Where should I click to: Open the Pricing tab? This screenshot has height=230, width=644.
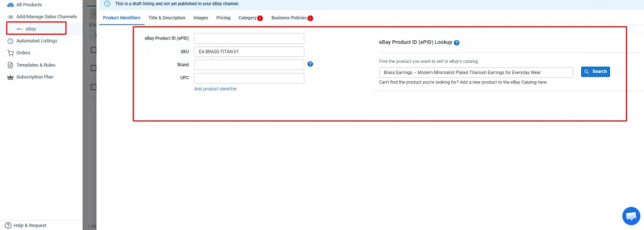coord(223,18)
